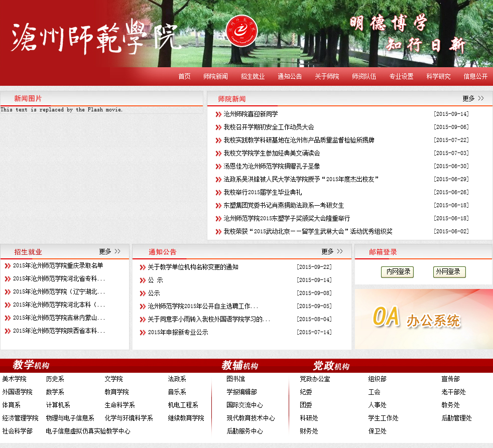Click the arrow bullet beside 2015年沧州师范学院重庆录取名单

tap(8, 266)
